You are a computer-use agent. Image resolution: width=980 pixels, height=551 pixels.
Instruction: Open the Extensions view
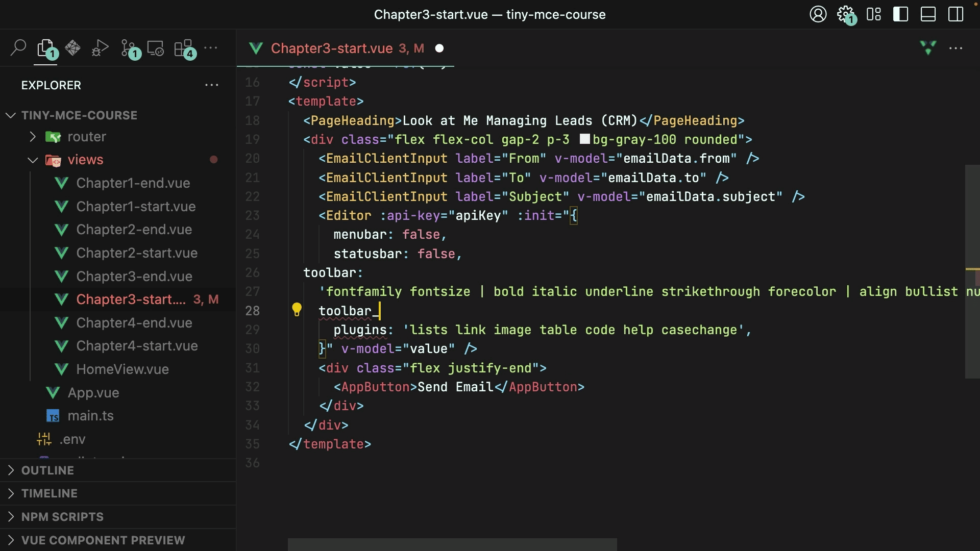click(x=184, y=49)
